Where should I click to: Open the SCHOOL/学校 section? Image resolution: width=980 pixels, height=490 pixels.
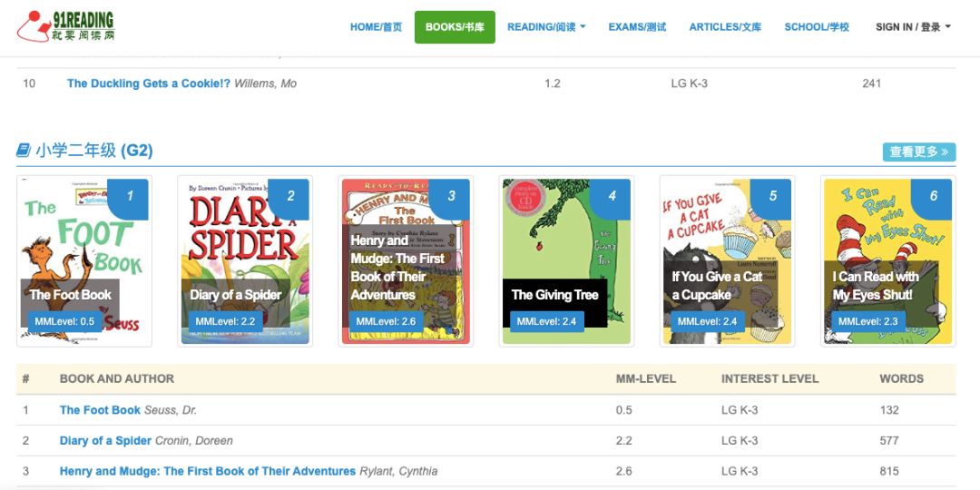coord(817,27)
